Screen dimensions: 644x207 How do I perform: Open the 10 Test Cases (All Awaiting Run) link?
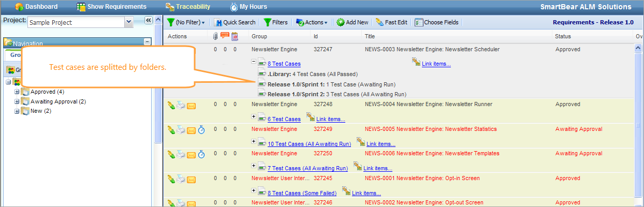(309, 144)
